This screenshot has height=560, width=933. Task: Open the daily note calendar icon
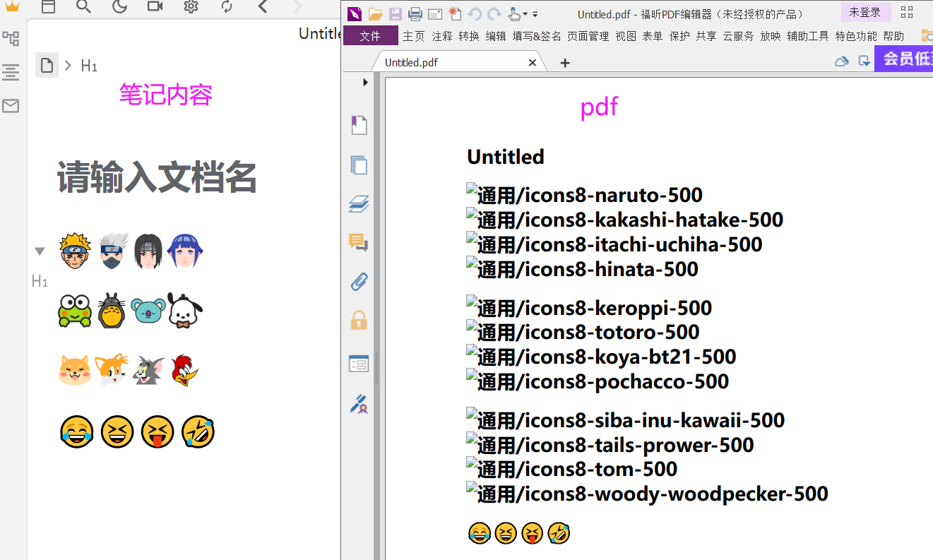[x=48, y=6]
